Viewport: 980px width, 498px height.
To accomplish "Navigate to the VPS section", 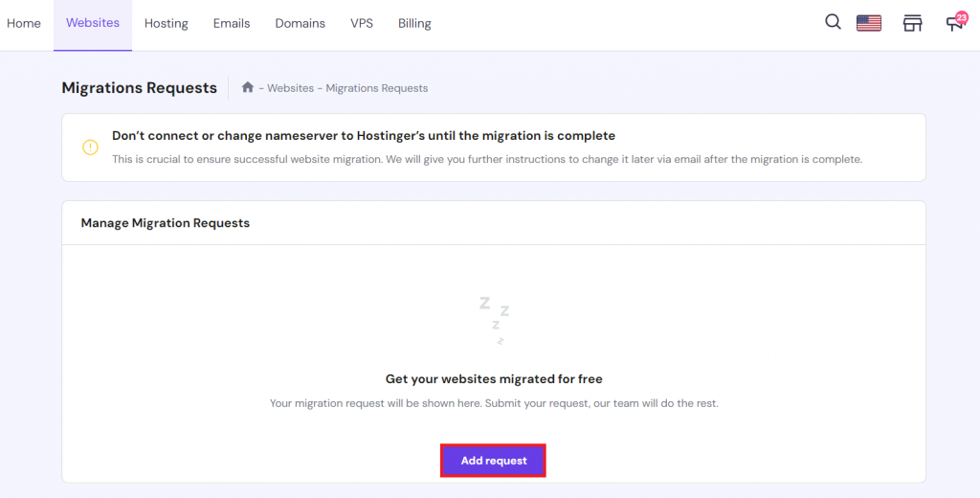I will pyautogui.click(x=362, y=23).
